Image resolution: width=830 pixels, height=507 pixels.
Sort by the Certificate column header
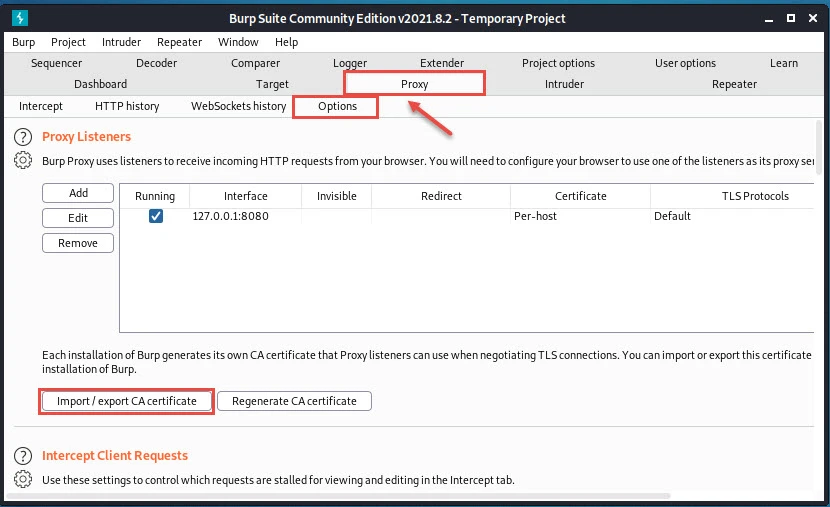pos(581,196)
